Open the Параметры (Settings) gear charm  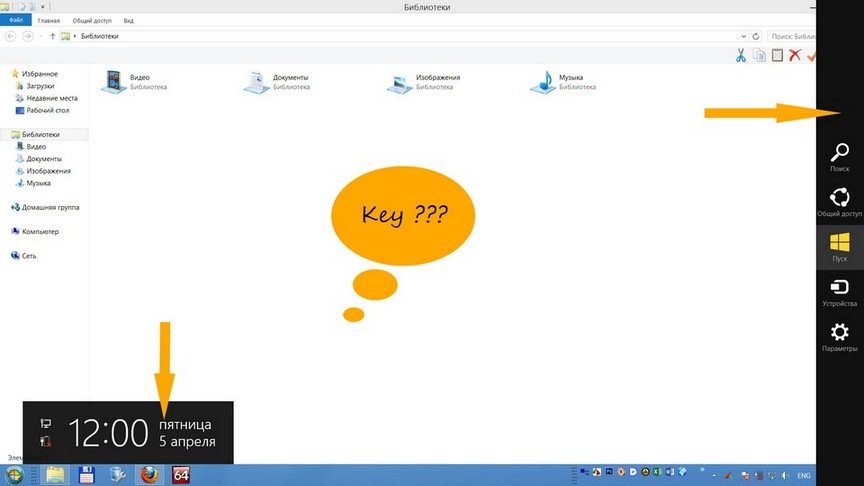pos(840,336)
